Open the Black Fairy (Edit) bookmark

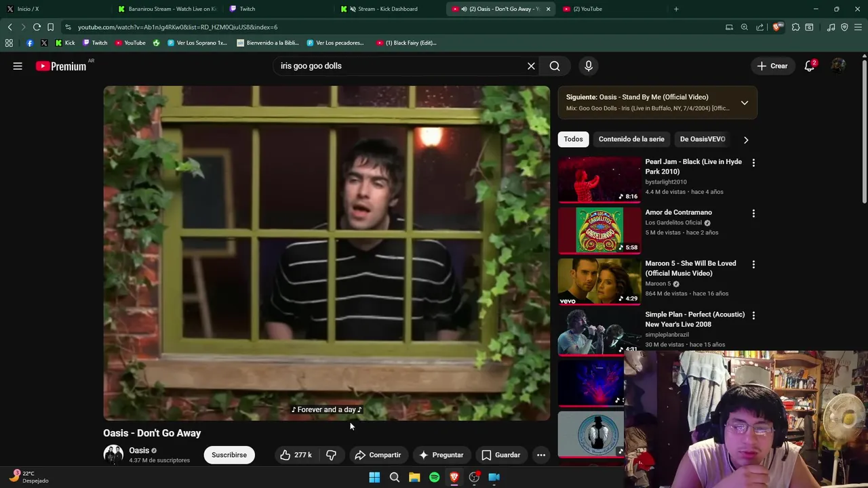406,43
